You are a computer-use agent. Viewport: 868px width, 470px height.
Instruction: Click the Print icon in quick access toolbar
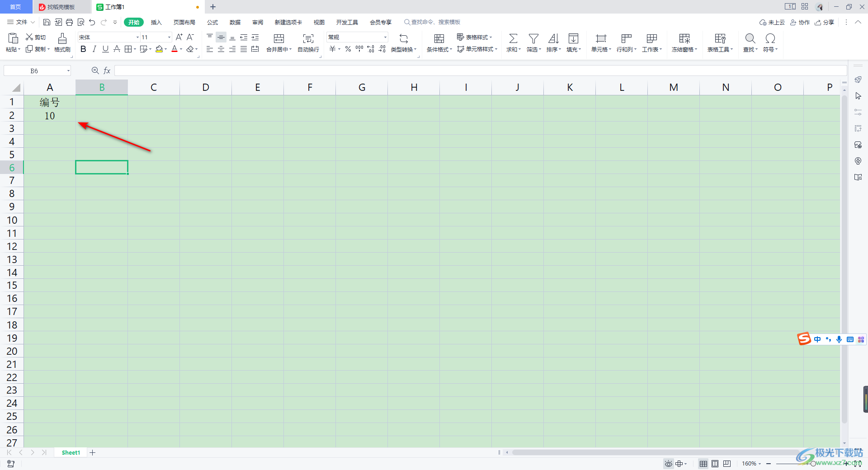[69, 22]
